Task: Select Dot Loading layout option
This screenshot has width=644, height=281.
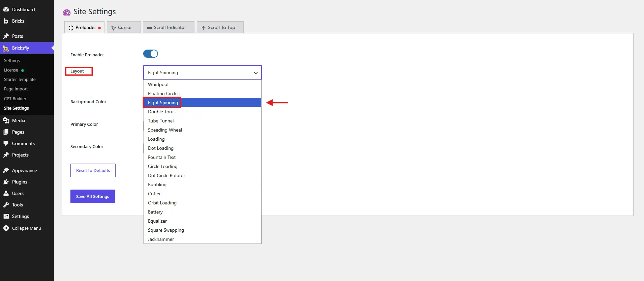Action: point(203,148)
